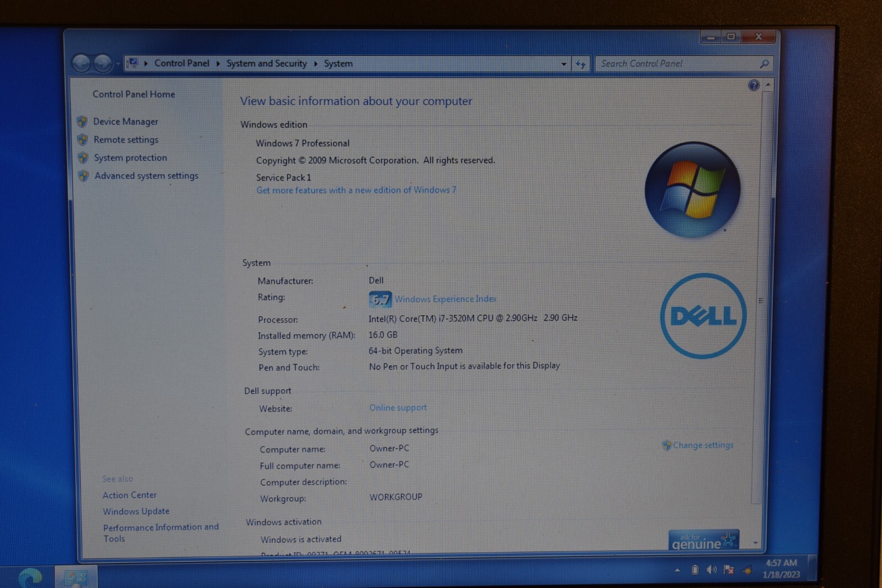Click the 16.0 GB installed memory value
Image resolution: width=882 pixels, height=588 pixels.
383,335
